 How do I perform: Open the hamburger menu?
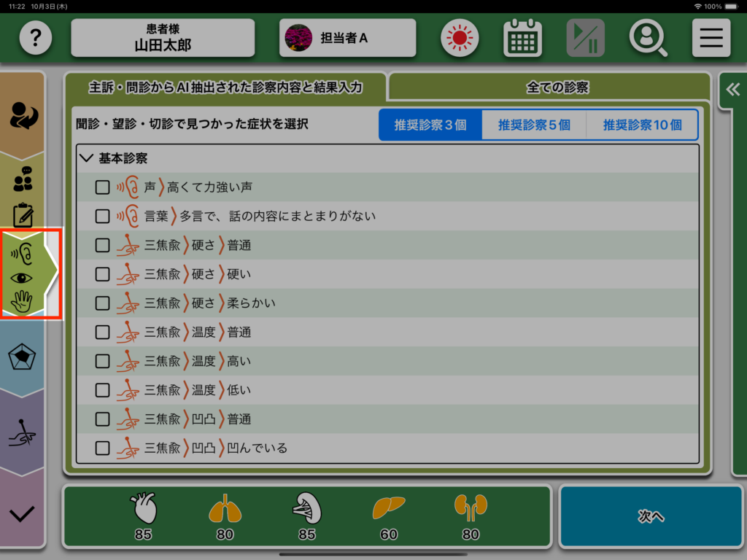pos(711,38)
